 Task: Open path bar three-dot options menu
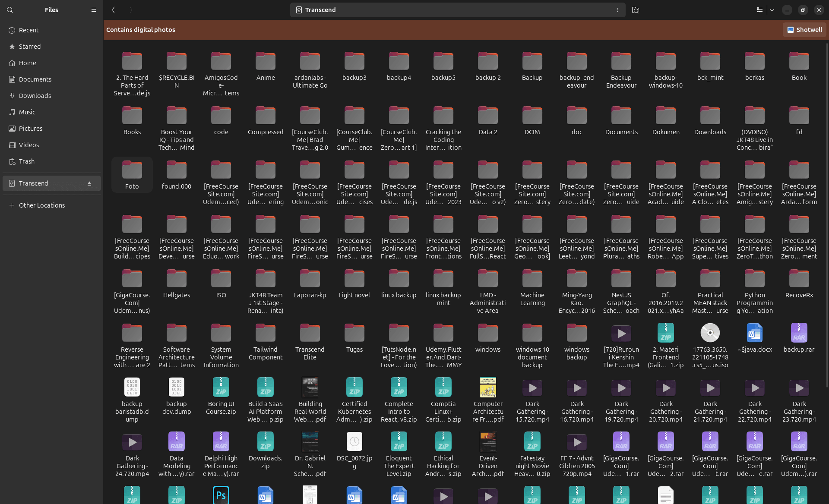coord(618,10)
